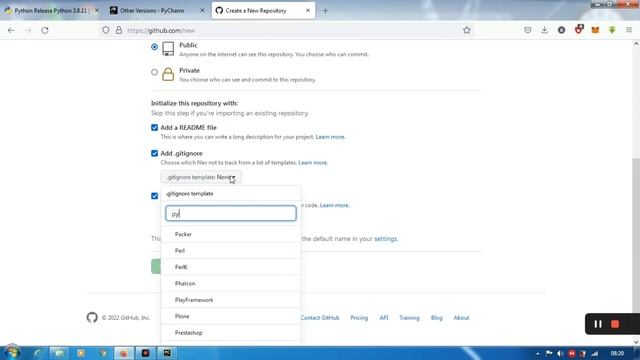Click the red square recorder taskbar icon

(x=145, y=353)
